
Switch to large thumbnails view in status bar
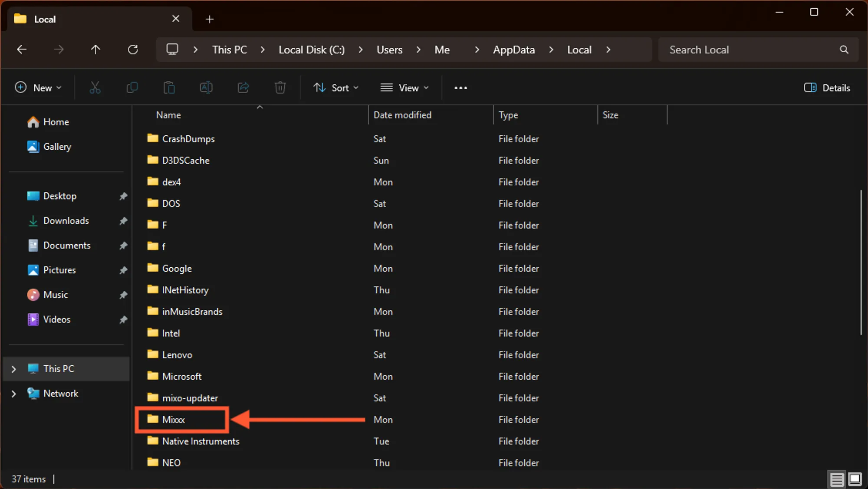pyautogui.click(x=855, y=479)
